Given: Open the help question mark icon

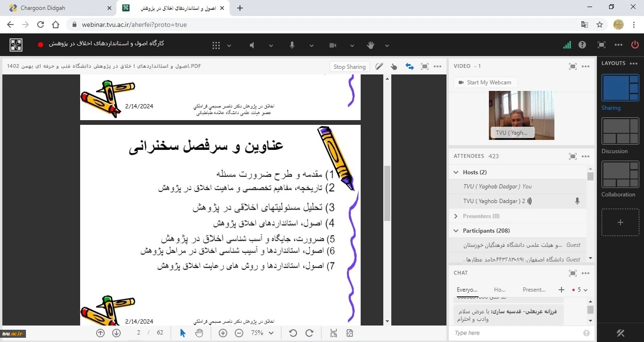Looking at the screenshot, I should click(583, 45).
